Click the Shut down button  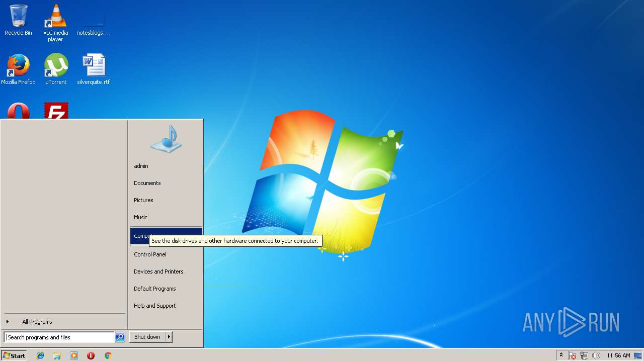(x=147, y=337)
